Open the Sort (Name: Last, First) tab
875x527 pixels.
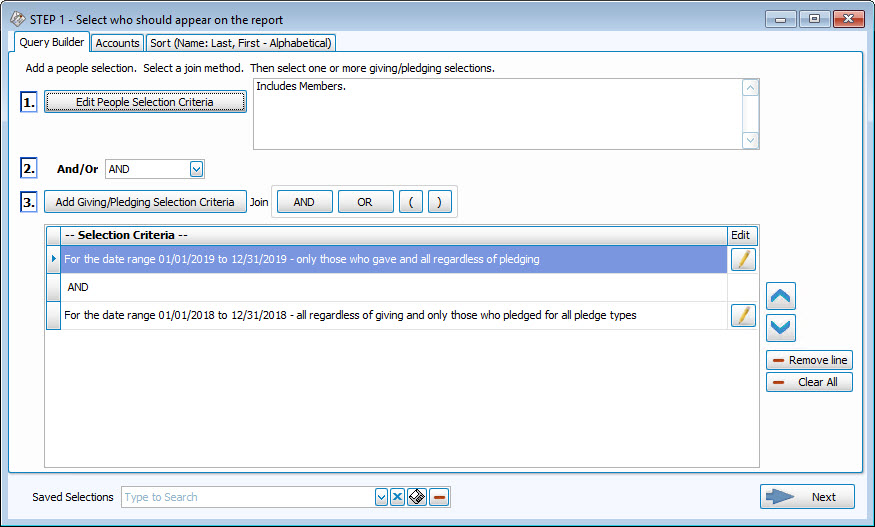point(241,43)
